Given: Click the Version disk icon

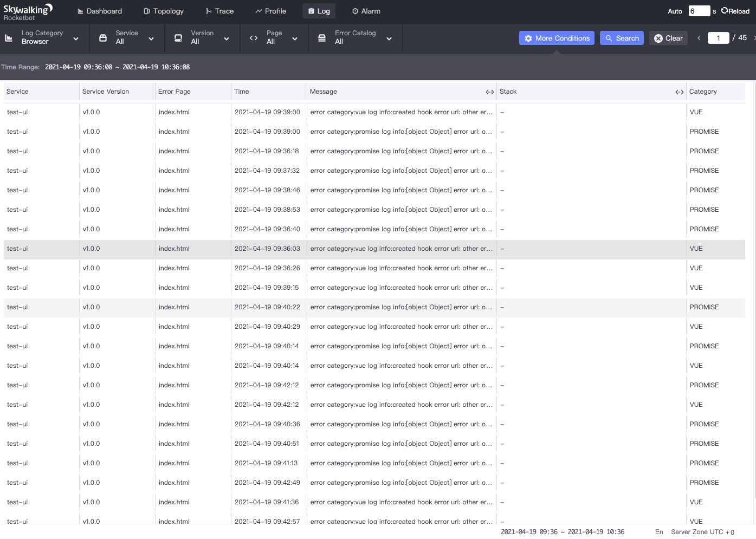Looking at the screenshot, I should [178, 38].
